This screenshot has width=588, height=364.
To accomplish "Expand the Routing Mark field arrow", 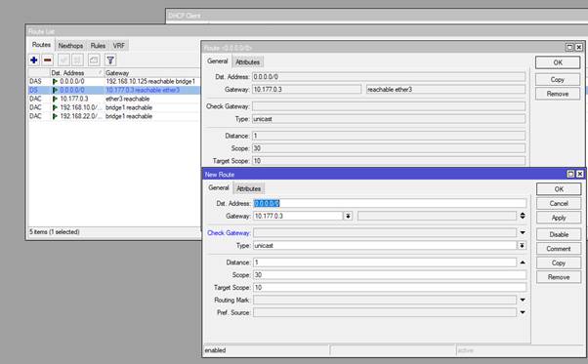I will tap(523, 300).
